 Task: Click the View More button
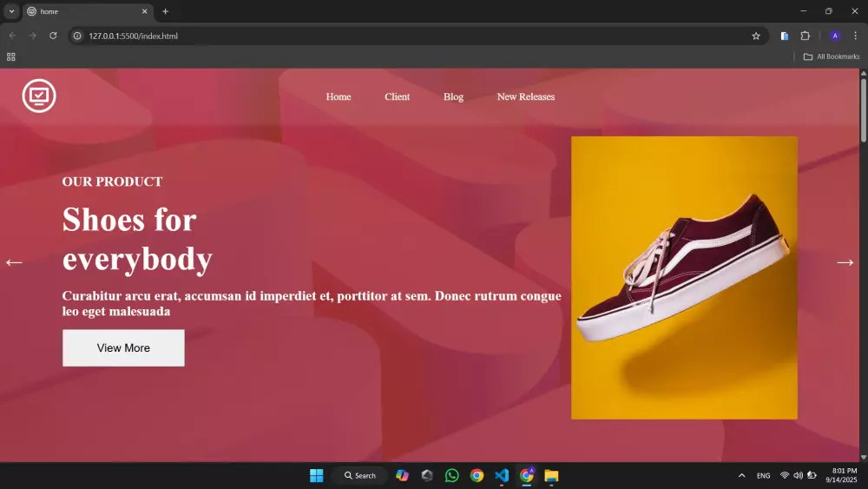123,347
